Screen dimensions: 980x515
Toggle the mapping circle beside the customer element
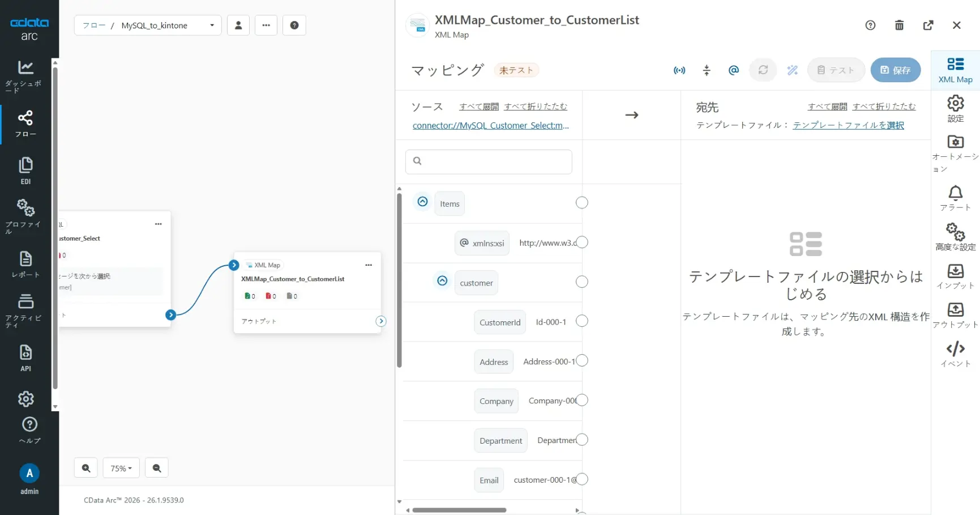point(581,282)
